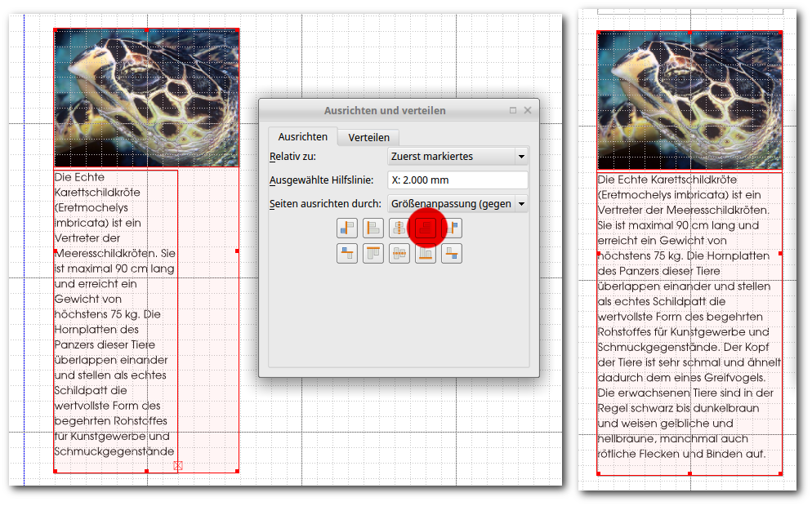This screenshot has width=812, height=506.
Task: Expand the 'Seiten ausrichten durch' dropdown
Action: [457, 203]
